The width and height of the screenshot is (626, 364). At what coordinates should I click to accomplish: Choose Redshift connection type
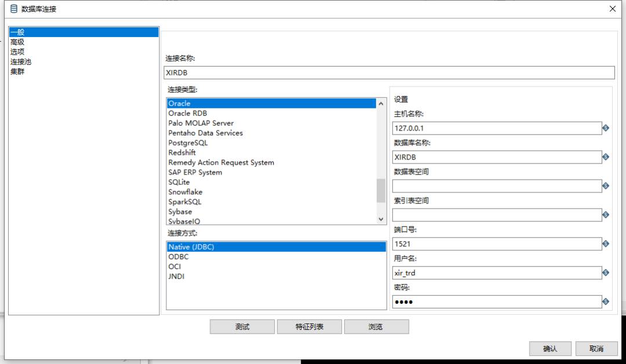(182, 152)
